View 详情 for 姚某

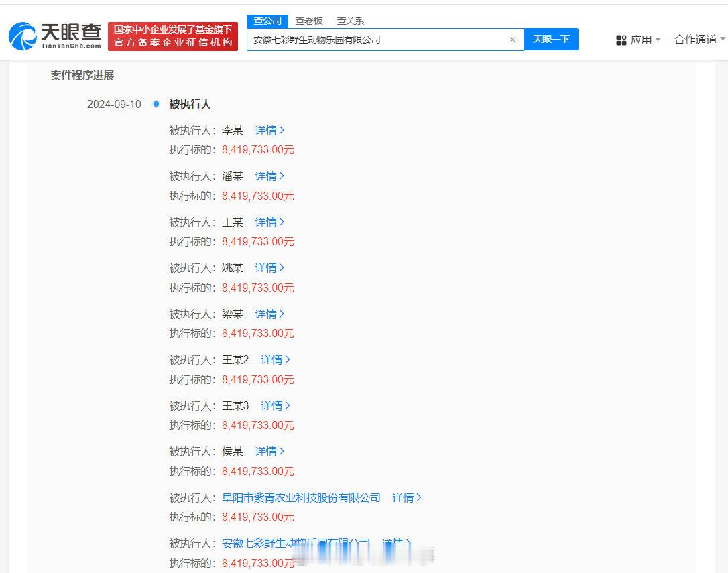coord(269,268)
